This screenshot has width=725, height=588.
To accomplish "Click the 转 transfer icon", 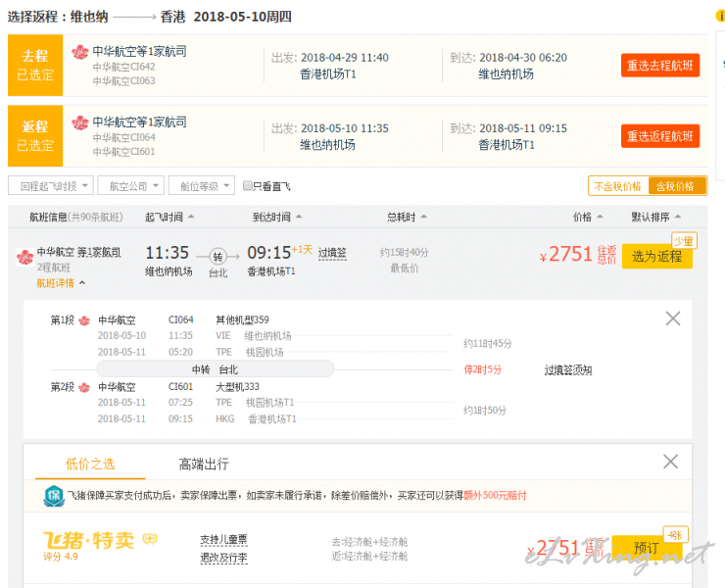I will click(x=217, y=257).
